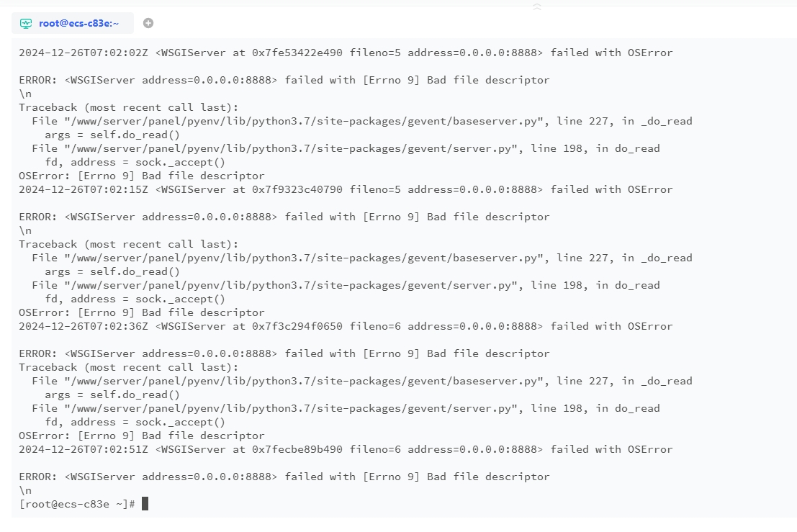Screen dimensions: 797x532
Task: Click the first Traceback (most recent call last) line
Action: click(129, 107)
